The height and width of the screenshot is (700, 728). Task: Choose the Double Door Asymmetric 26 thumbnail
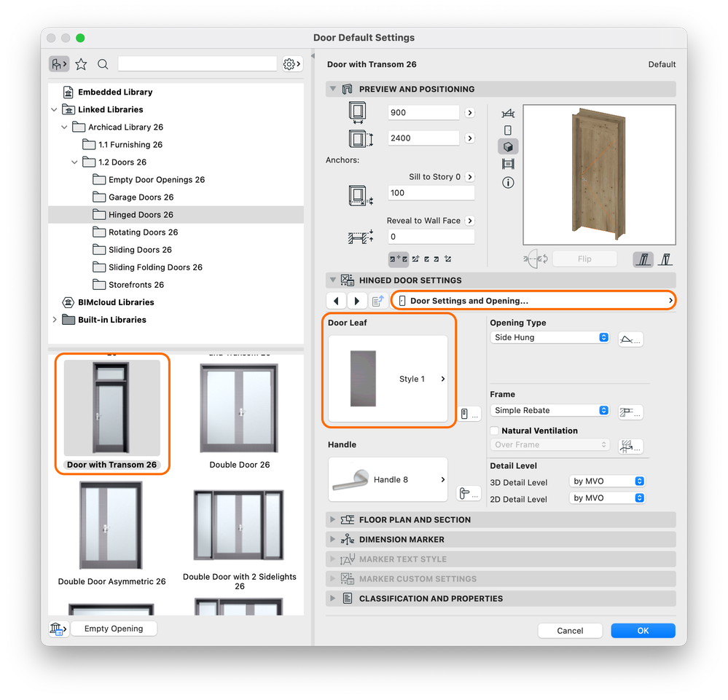tap(111, 525)
